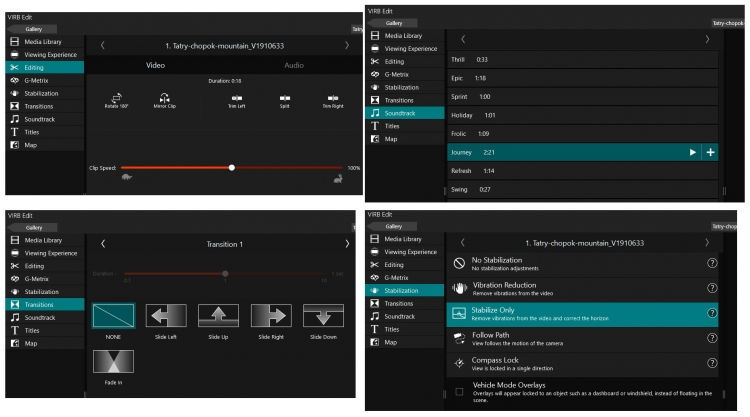This screenshot has width=750, height=417.
Task: Select Fade In transition
Action: point(113,361)
